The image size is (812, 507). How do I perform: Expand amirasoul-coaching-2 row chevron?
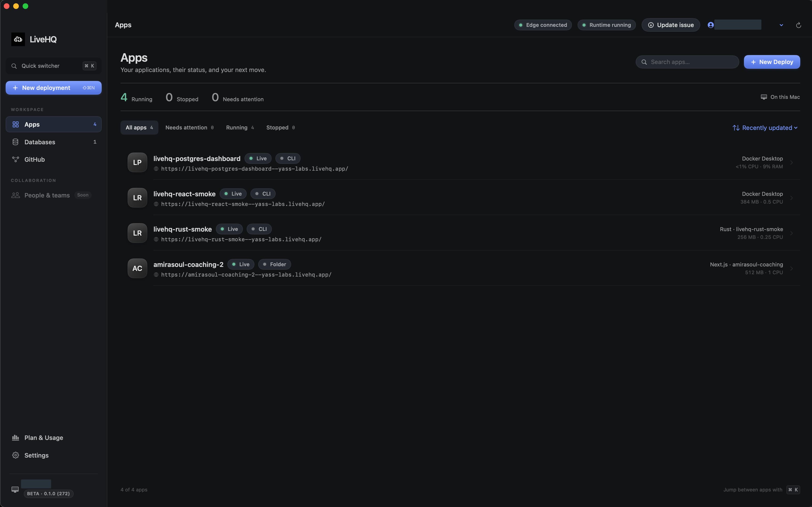click(x=792, y=268)
